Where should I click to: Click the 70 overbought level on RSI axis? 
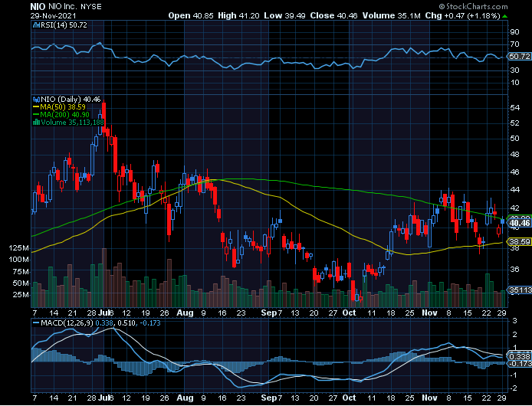[514, 44]
